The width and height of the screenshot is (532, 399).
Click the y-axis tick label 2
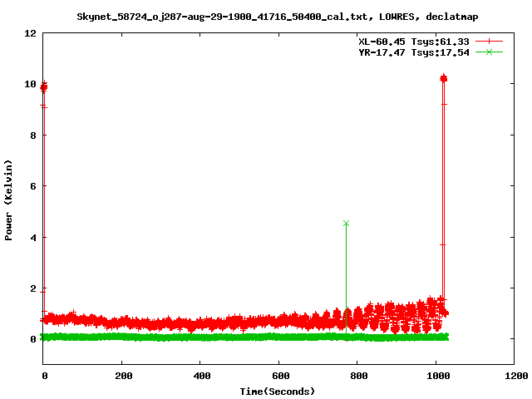click(33, 288)
